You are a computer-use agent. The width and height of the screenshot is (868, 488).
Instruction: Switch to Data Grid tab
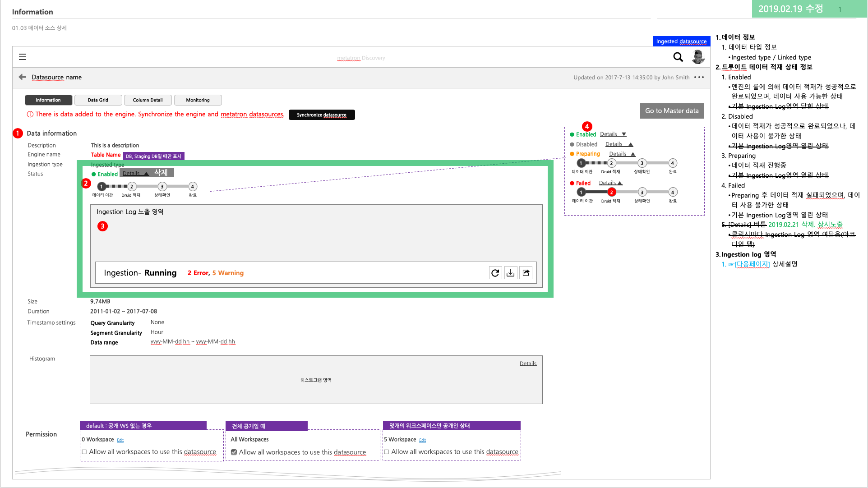(x=98, y=100)
